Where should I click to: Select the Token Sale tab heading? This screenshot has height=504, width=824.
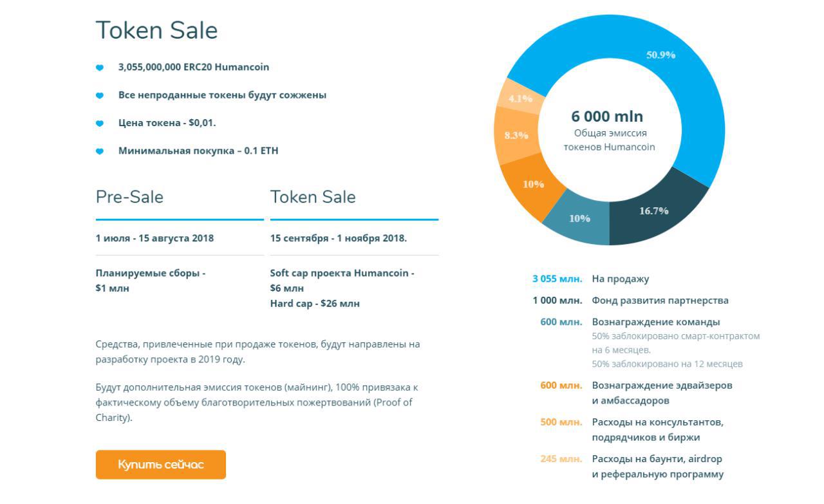coord(313,197)
